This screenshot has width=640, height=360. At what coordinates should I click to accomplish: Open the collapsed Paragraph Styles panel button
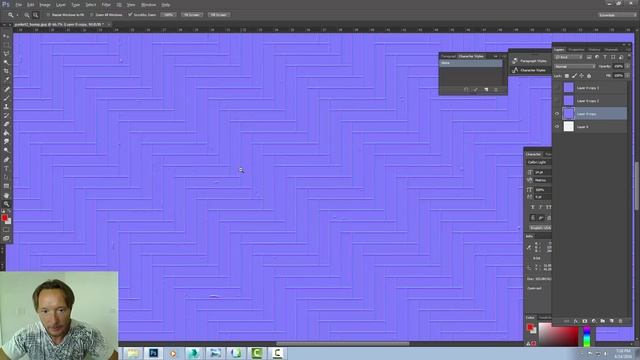coord(530,61)
